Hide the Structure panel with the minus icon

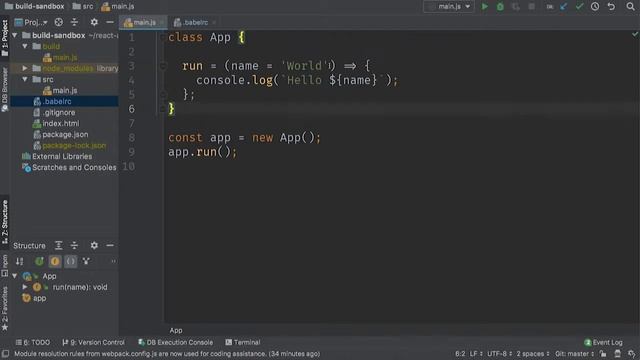pyautogui.click(x=110, y=245)
